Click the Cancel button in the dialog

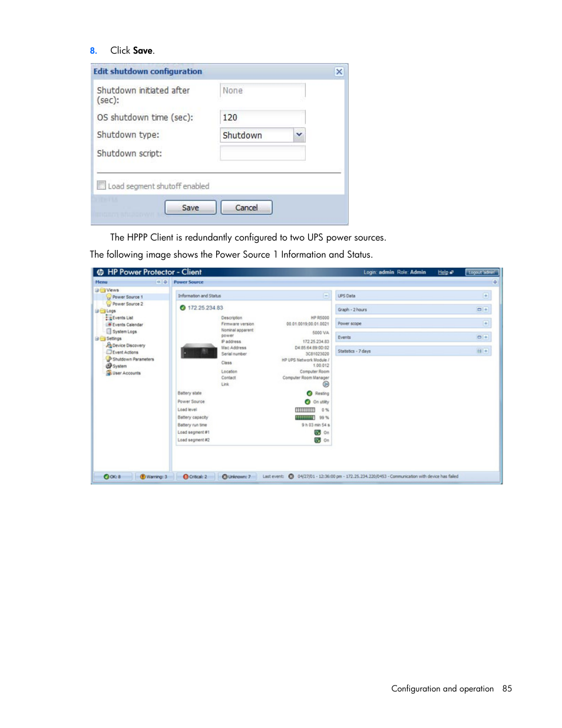pyautogui.click(x=246, y=207)
